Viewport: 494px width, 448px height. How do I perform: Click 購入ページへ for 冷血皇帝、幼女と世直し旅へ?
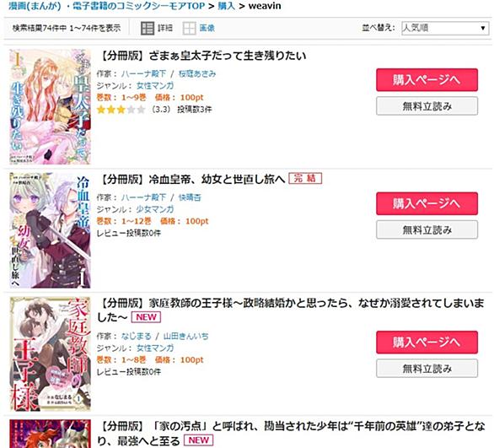point(427,203)
